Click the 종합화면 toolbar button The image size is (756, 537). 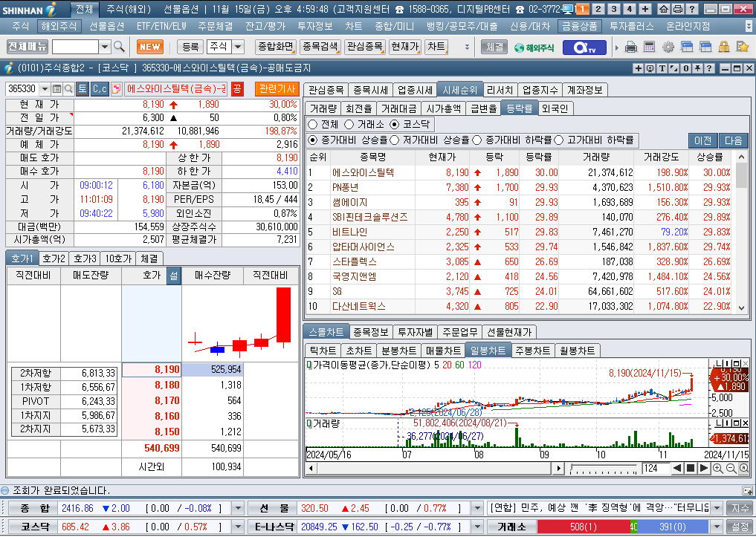tap(276, 47)
